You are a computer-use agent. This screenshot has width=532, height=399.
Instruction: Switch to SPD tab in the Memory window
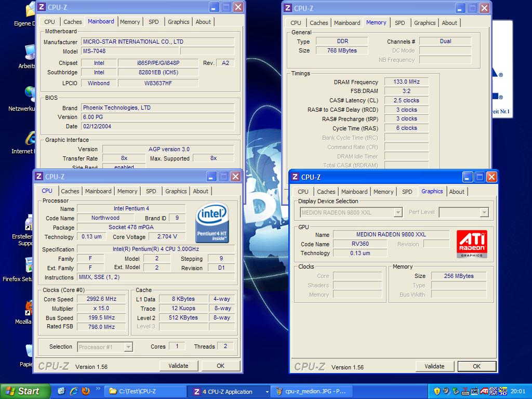click(400, 23)
